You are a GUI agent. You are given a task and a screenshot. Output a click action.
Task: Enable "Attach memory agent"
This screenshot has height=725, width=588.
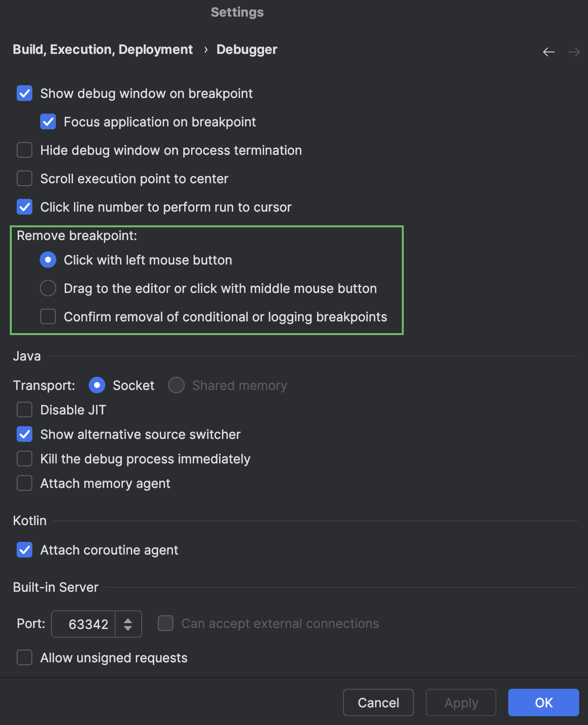pos(24,483)
